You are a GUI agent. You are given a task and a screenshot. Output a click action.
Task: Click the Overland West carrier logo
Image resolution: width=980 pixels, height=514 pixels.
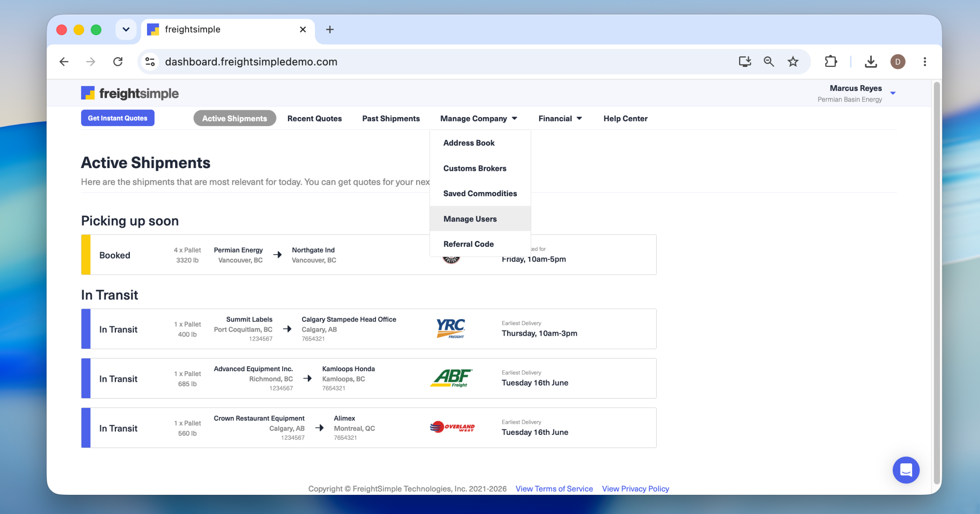coord(452,428)
